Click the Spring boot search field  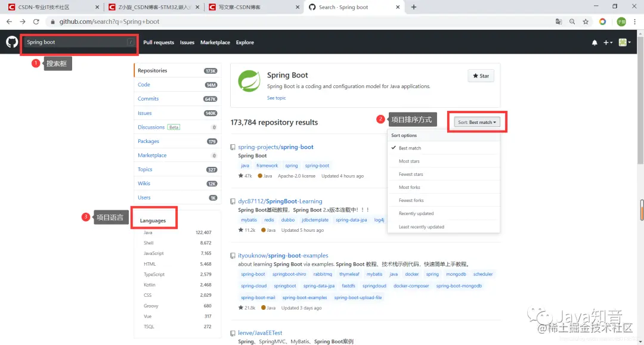point(79,42)
